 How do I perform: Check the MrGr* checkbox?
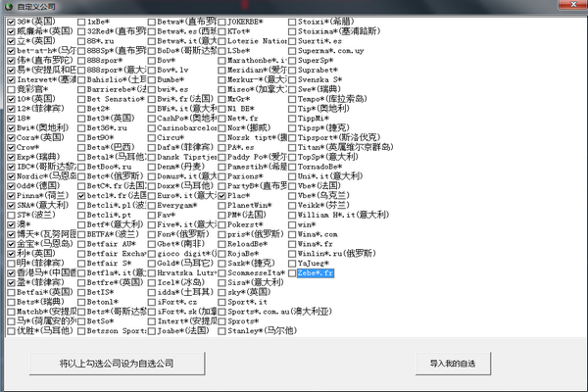[x=222, y=99]
